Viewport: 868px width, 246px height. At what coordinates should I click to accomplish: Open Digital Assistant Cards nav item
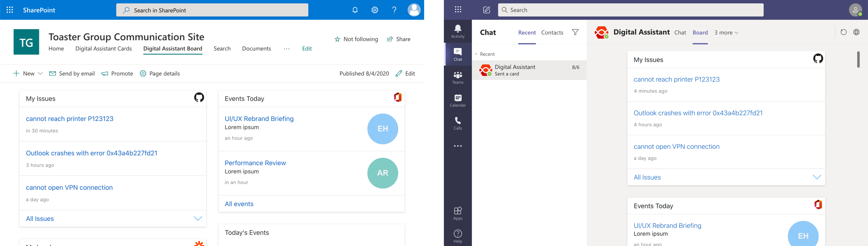tap(103, 48)
